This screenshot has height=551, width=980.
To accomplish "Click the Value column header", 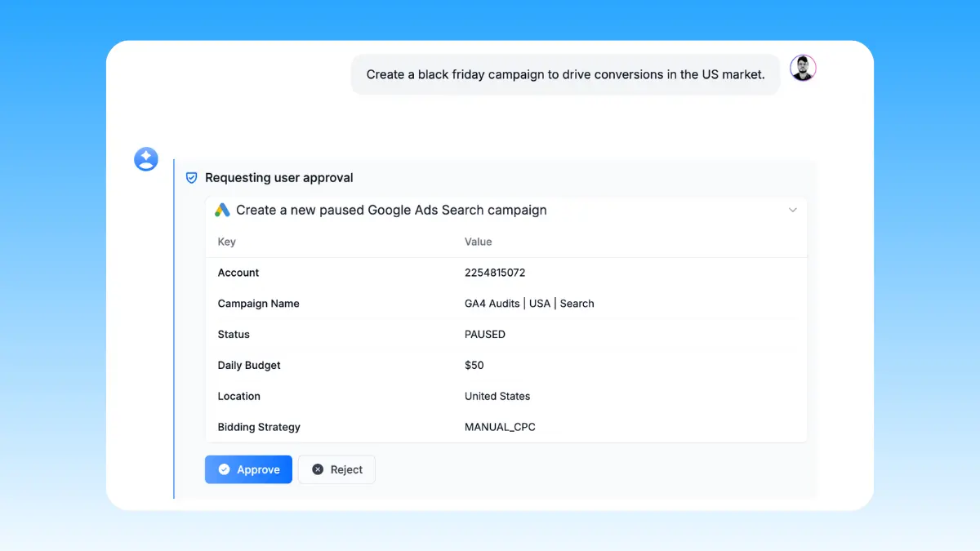I will point(478,242).
